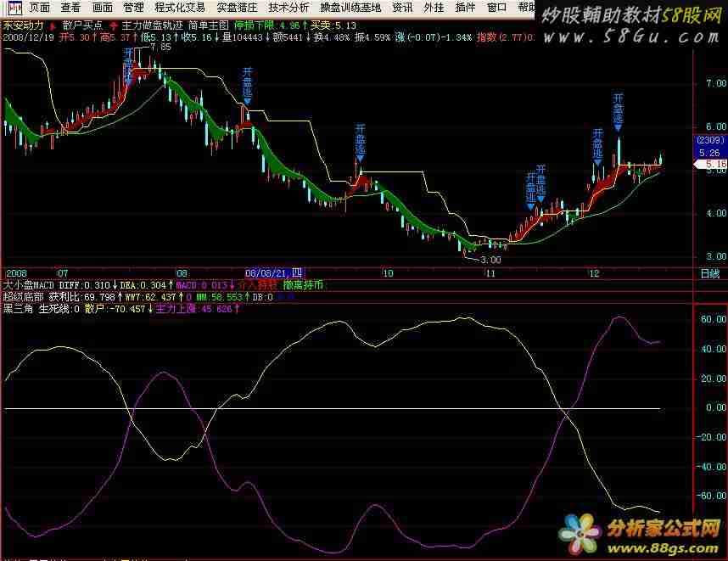Screen dimensions: 728x561
Task: Click the blue 5.26 price tag on the axis
Action: point(709,153)
